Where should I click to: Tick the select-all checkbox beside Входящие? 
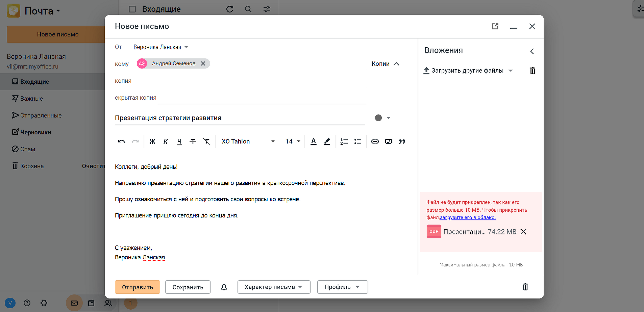(132, 9)
